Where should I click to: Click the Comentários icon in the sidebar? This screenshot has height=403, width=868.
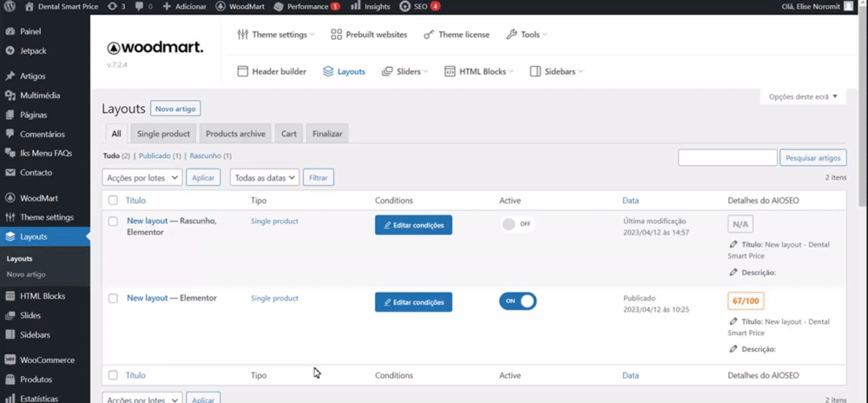tap(10, 135)
